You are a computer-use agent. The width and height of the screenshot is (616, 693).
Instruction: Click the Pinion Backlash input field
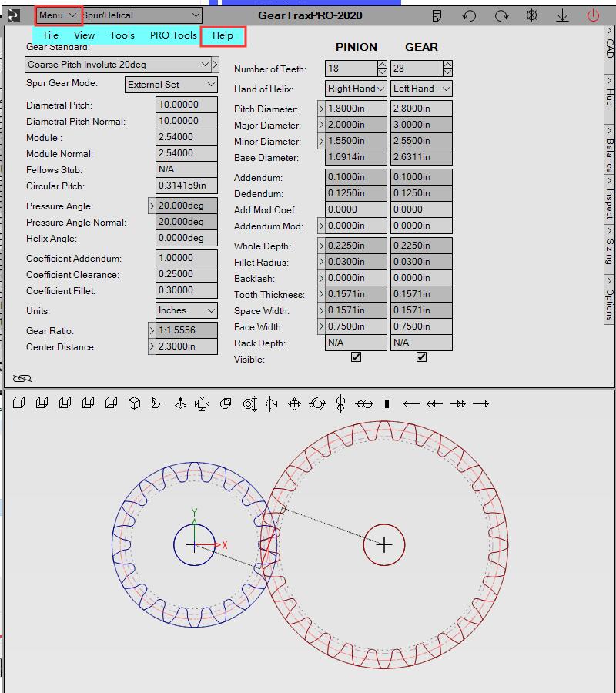(x=356, y=278)
